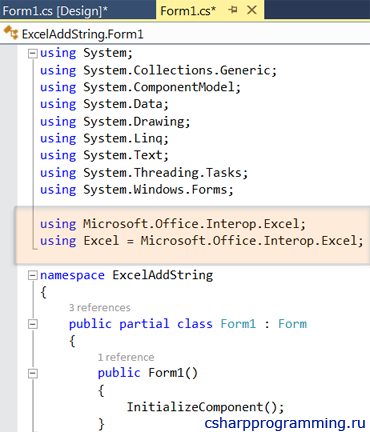
Task: Click 'System.ComponentModel' in the code
Action: click(159, 87)
